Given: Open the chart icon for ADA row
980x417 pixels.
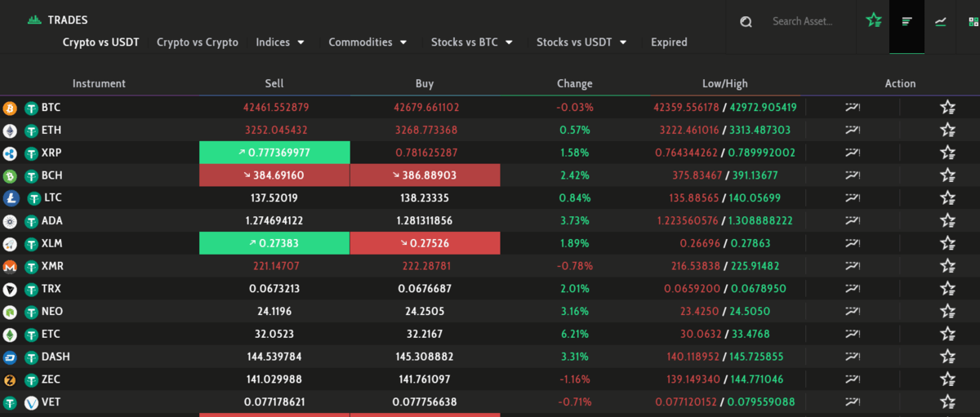Looking at the screenshot, I should [853, 220].
